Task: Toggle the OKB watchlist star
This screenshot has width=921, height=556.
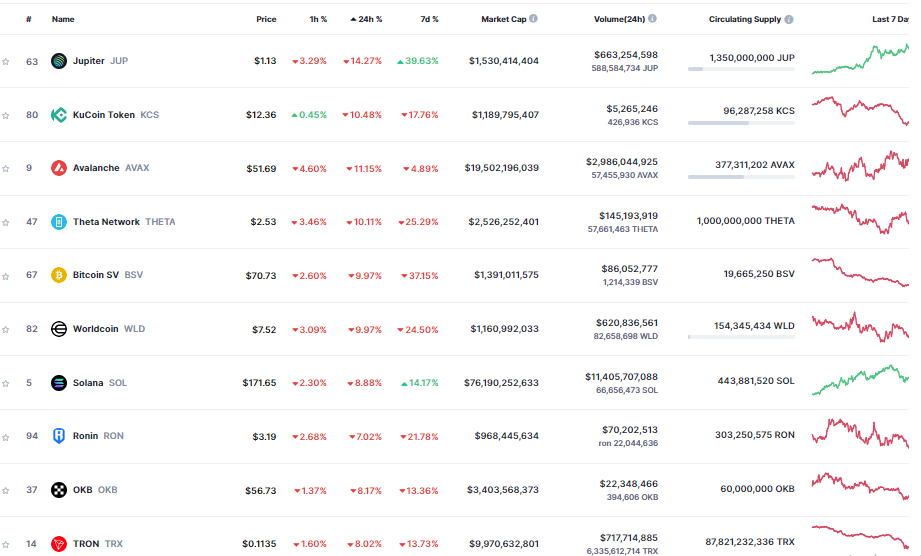Action: (x=6, y=491)
